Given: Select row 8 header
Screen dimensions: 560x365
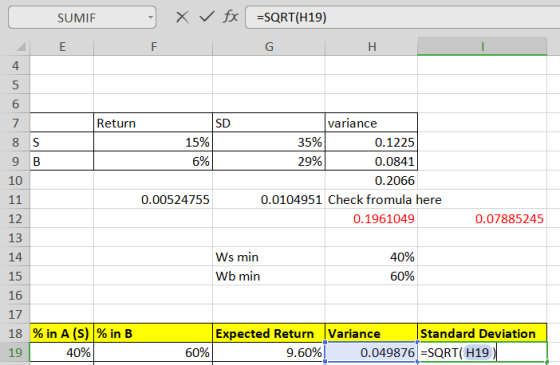Looking at the screenshot, I should coord(15,142).
